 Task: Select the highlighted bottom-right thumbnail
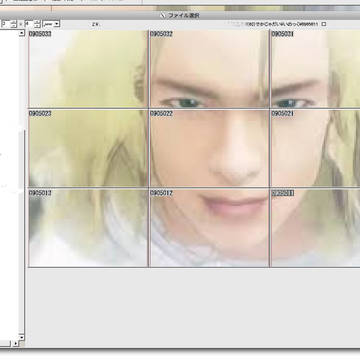coord(316,228)
